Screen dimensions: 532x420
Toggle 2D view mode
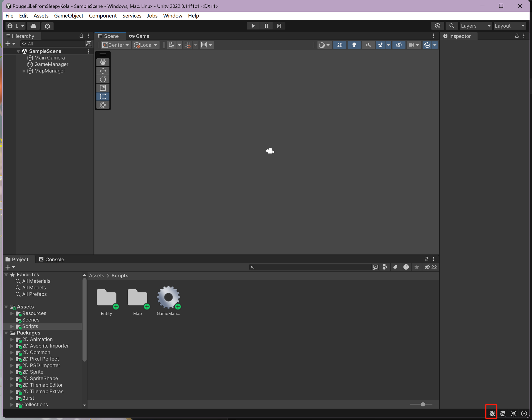[340, 45]
